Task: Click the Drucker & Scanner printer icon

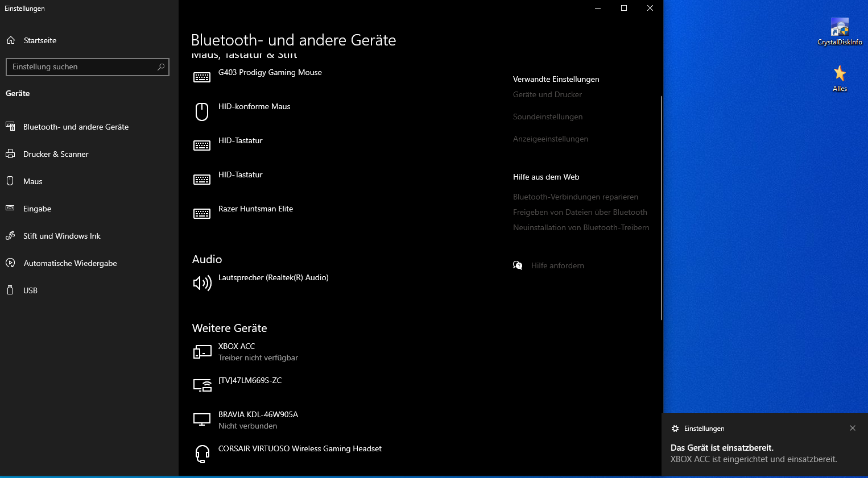Action: click(x=10, y=153)
